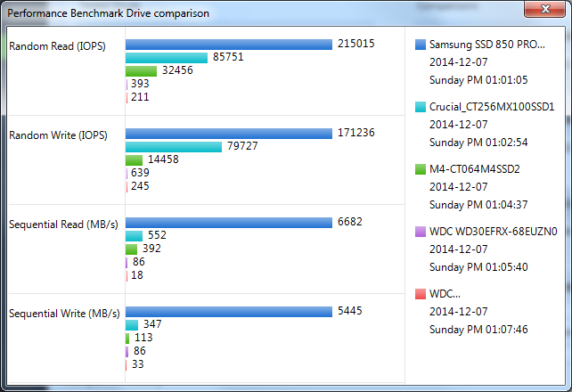
Task: Click the green Sequential Read bar
Action: (131, 249)
